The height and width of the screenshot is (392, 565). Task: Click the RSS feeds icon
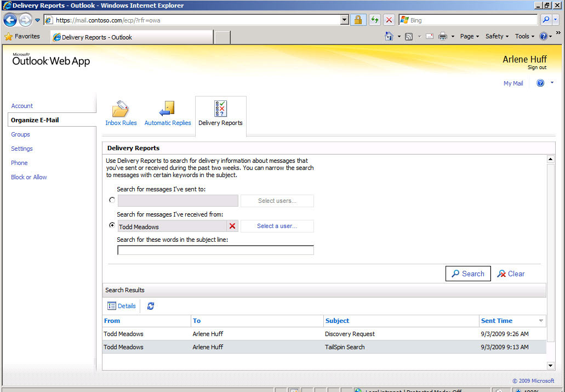click(x=409, y=36)
